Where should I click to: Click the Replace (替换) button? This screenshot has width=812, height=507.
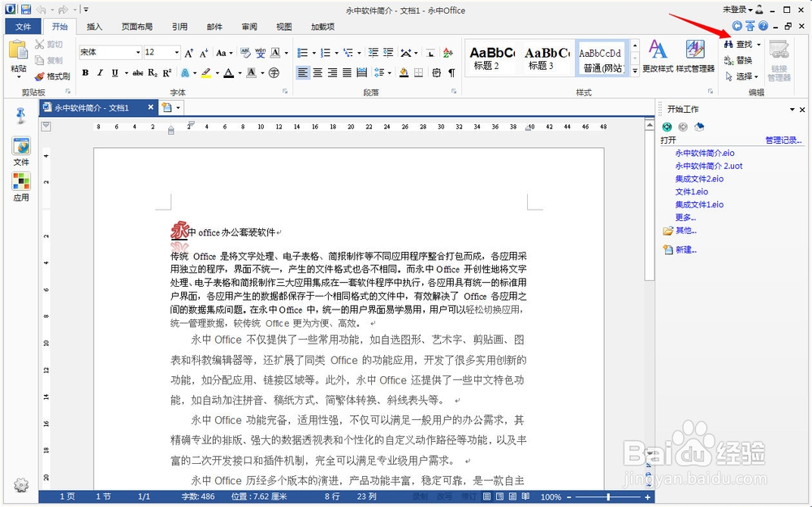[x=738, y=60]
